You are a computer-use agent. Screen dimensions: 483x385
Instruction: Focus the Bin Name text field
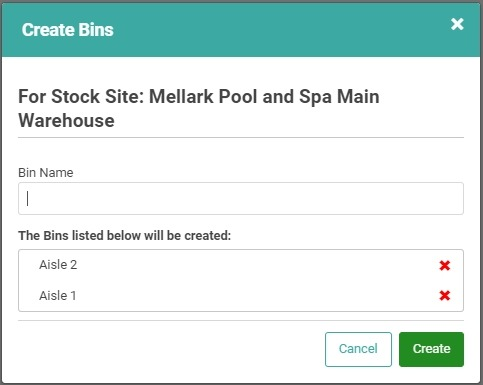click(x=241, y=198)
